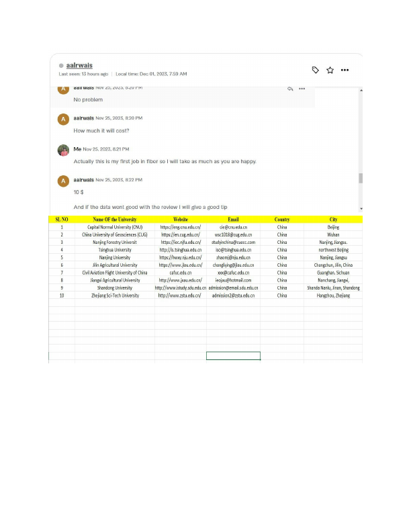
Task: Click the 'How much it will cost?' message
Action: 101,130
